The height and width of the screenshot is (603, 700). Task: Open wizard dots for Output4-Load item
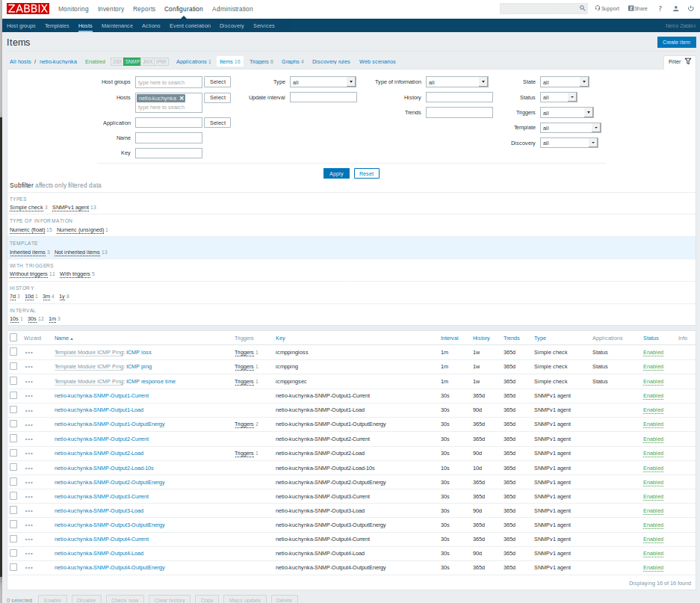tap(29, 554)
